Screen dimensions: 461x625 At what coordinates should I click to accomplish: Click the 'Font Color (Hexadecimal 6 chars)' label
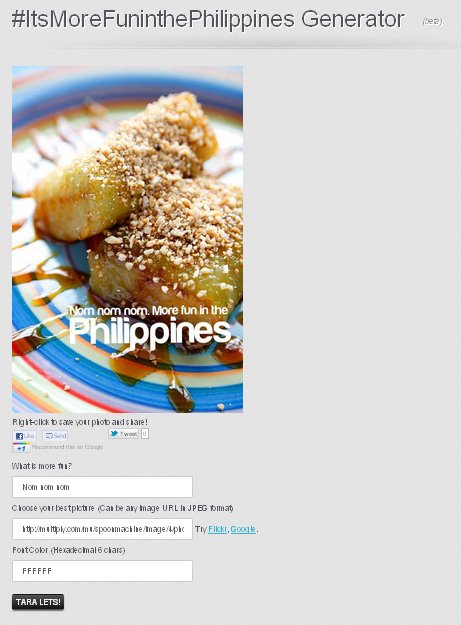(x=69, y=550)
